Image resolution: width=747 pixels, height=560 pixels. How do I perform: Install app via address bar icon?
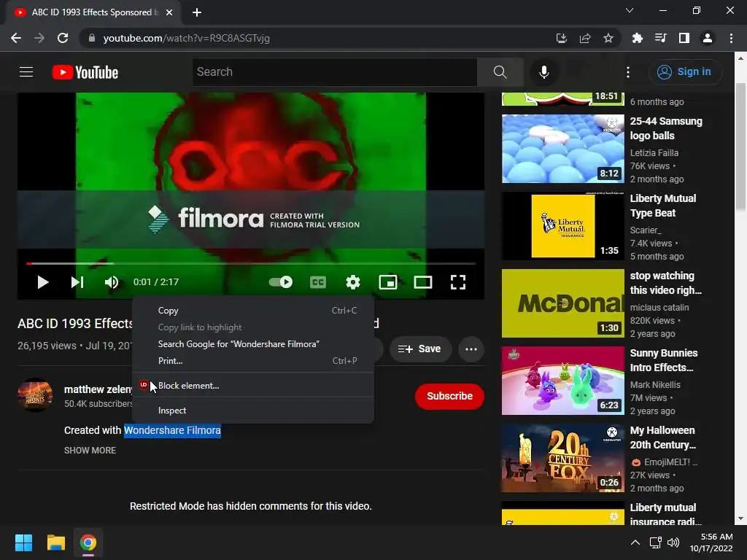click(562, 38)
